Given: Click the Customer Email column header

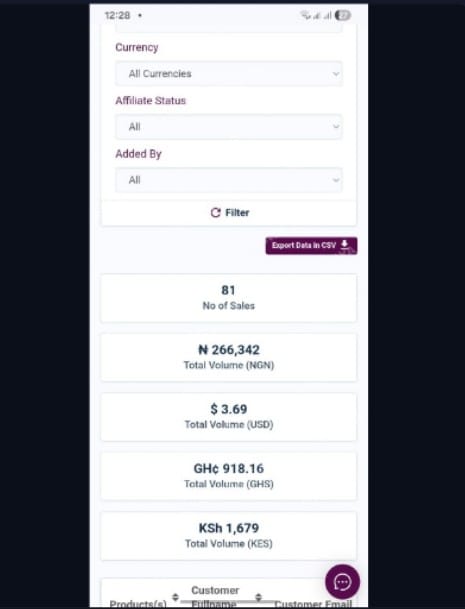Looking at the screenshot, I should pos(313,604).
